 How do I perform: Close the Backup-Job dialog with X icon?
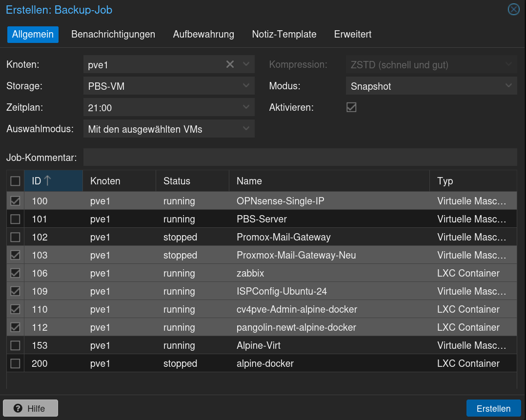click(513, 9)
